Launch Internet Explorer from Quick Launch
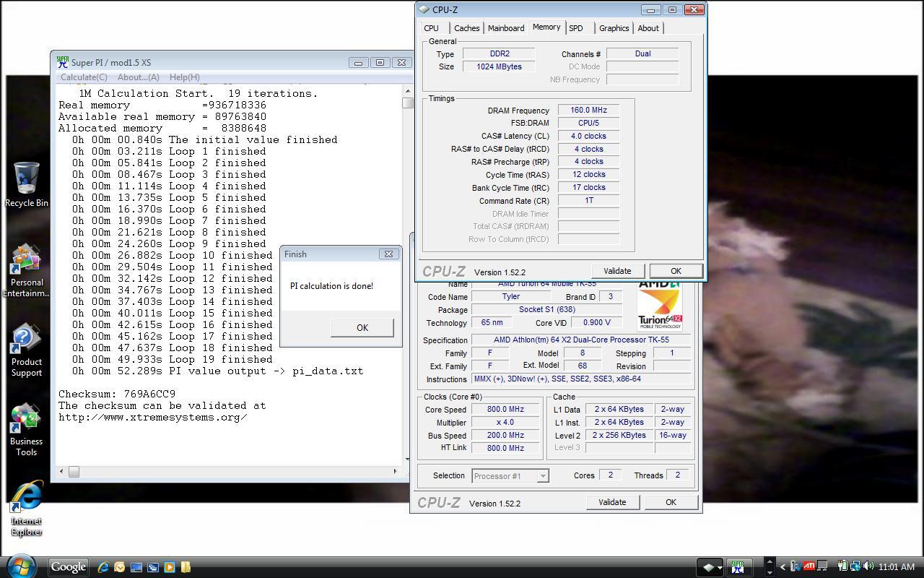 pyautogui.click(x=103, y=567)
